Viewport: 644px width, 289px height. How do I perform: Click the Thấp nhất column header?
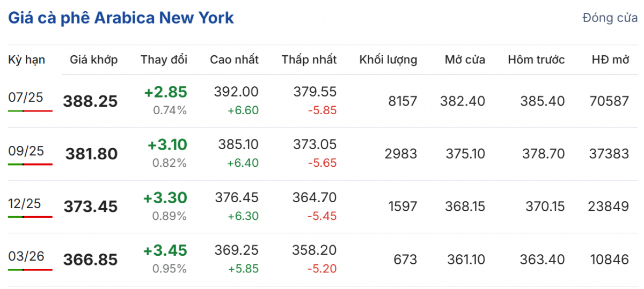(x=309, y=60)
